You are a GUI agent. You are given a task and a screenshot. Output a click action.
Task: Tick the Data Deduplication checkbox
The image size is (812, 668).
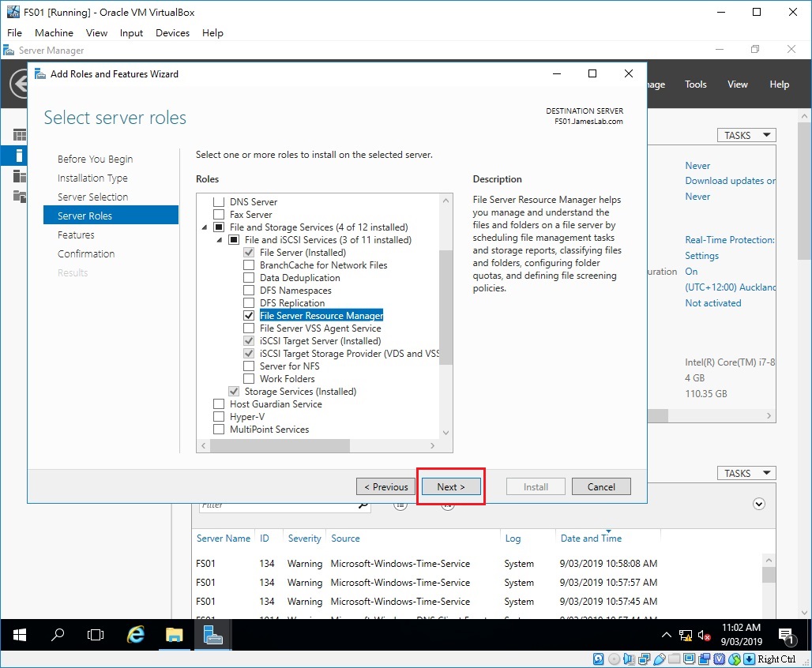coord(249,278)
